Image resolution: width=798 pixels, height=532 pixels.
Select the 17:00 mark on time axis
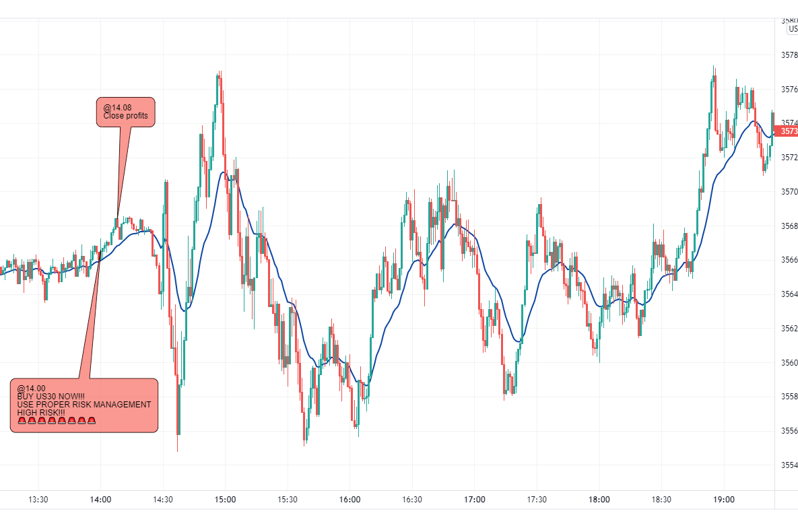coord(474,500)
